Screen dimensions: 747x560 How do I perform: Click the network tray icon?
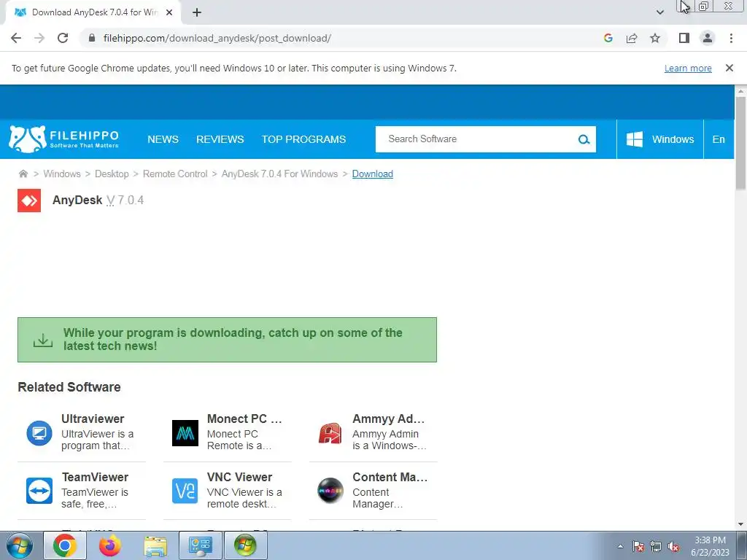(656, 546)
